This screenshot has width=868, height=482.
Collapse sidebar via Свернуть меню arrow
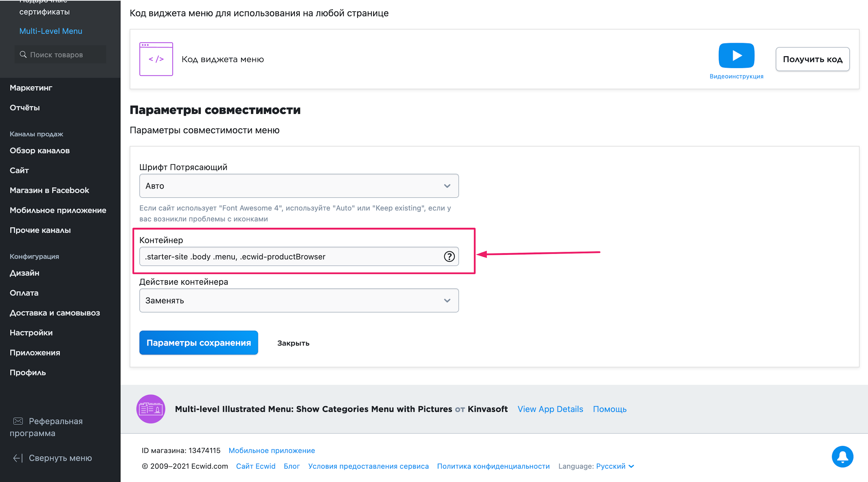[18, 458]
